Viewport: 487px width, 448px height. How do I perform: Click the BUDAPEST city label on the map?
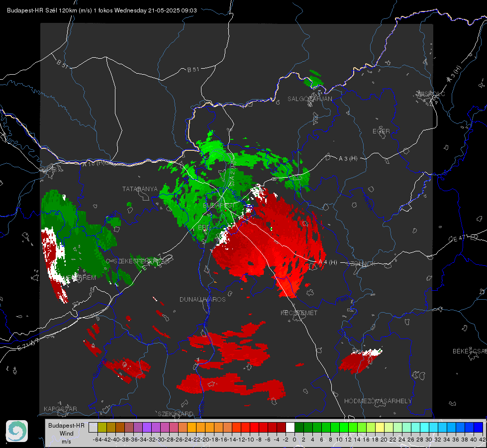(219, 206)
